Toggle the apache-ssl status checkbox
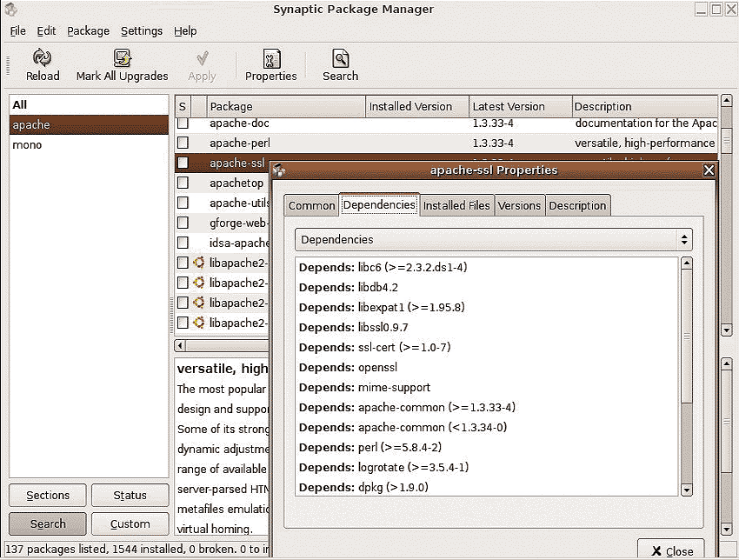Screen dimensions: 739x560 [x=183, y=163]
